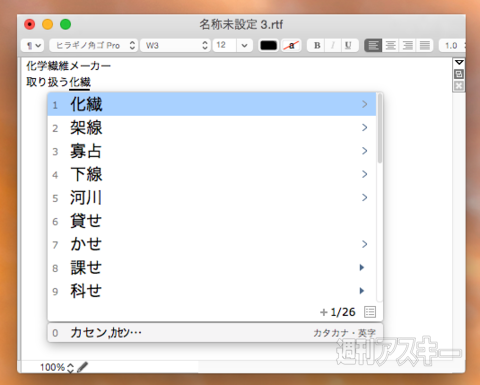Viewport: 480px width, 385px height.
Task: Switch candidate window to list view icon
Action: click(x=370, y=312)
